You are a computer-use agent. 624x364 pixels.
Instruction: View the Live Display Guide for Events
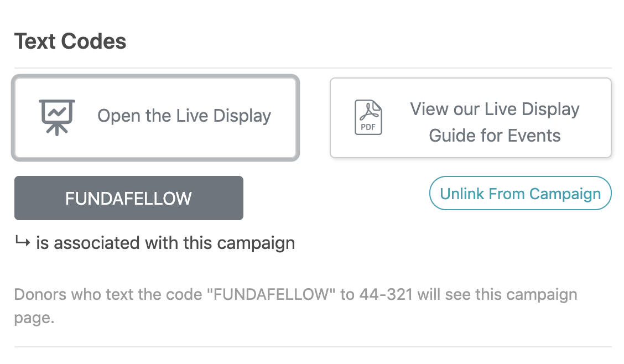[x=470, y=118]
